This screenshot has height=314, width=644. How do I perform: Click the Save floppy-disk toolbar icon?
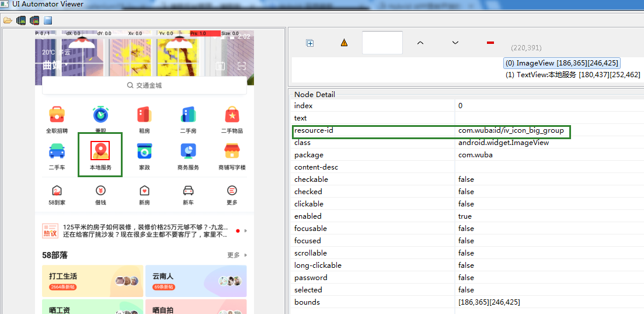(48, 20)
